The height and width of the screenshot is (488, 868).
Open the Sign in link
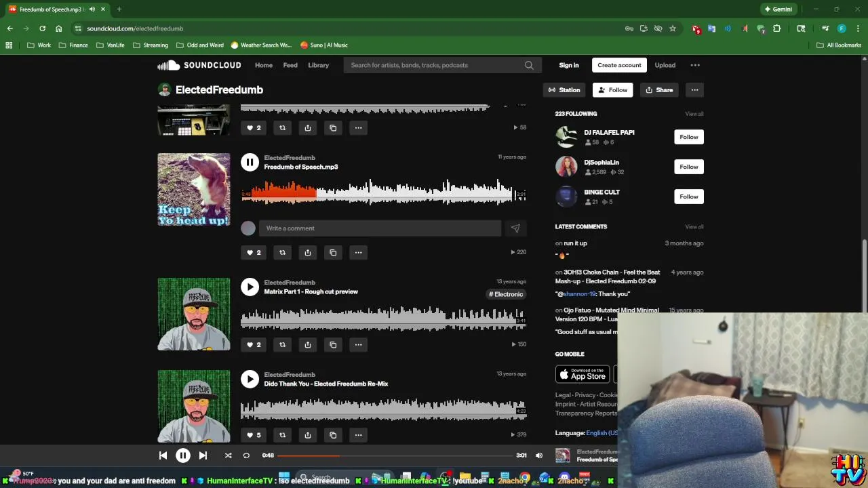tap(569, 65)
